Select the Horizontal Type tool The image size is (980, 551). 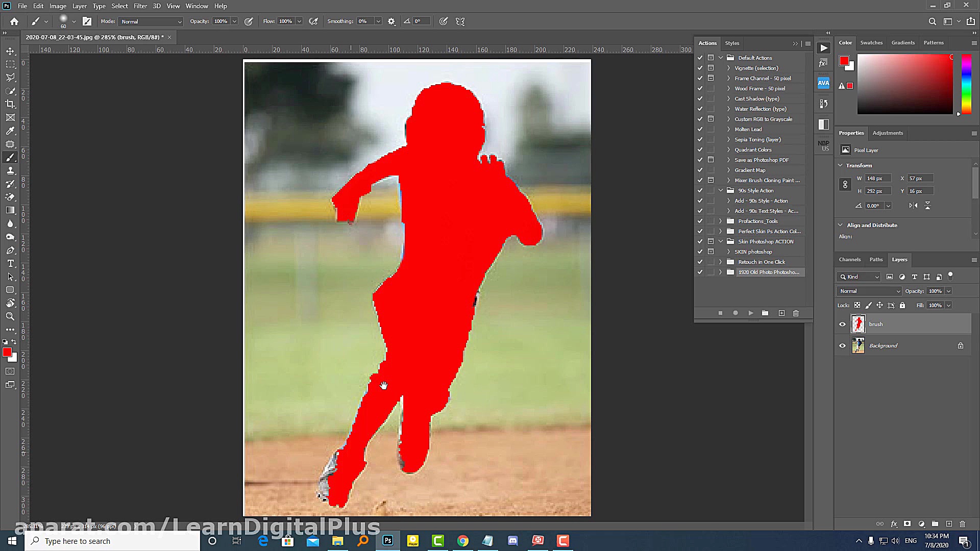(10, 263)
